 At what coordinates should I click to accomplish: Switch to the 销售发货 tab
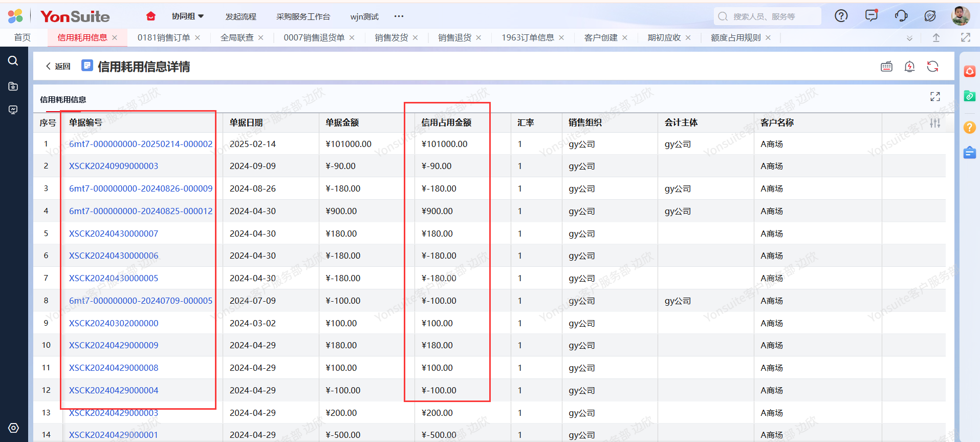click(x=391, y=38)
